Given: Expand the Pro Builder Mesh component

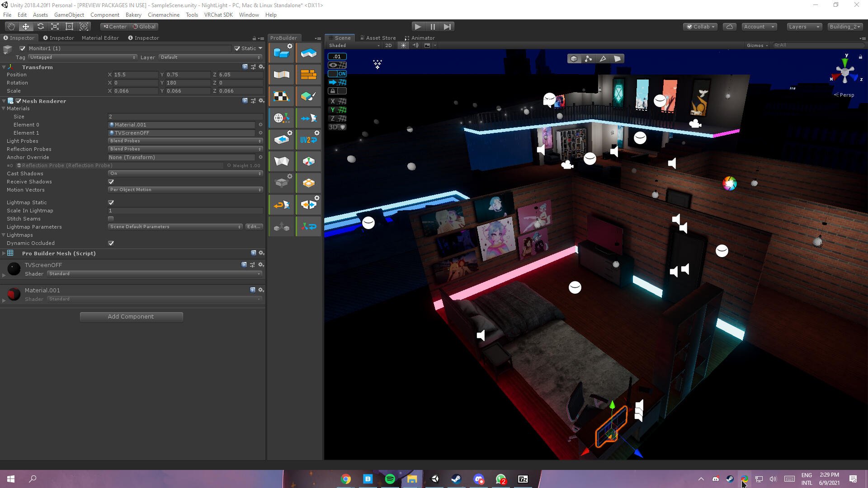Looking at the screenshot, I should (x=4, y=253).
